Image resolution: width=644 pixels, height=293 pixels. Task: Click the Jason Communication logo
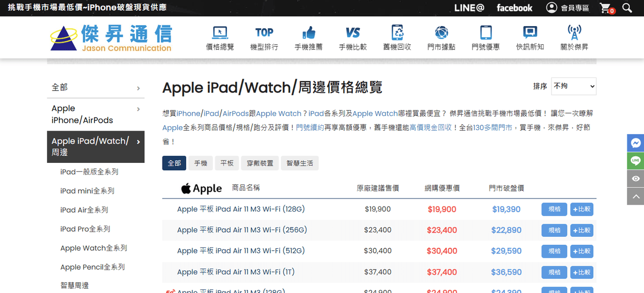click(111, 38)
